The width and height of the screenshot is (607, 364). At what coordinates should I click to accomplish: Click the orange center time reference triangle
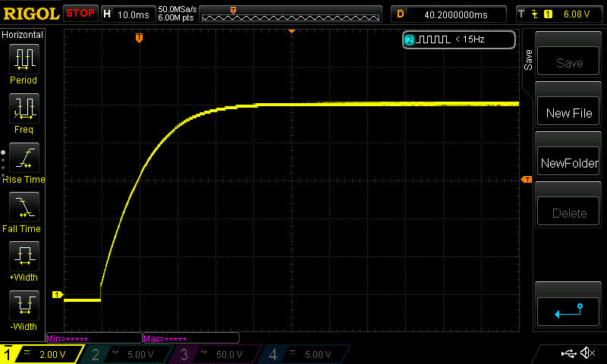tap(292, 31)
